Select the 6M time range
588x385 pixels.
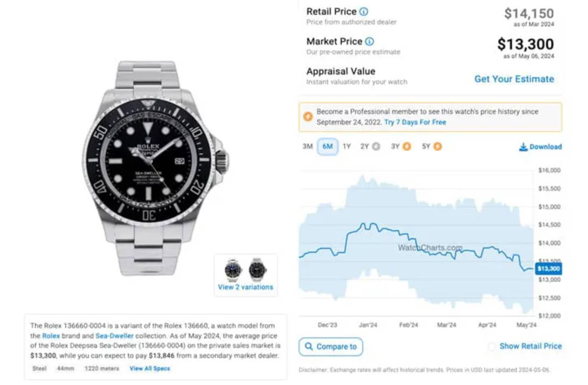[x=327, y=146]
